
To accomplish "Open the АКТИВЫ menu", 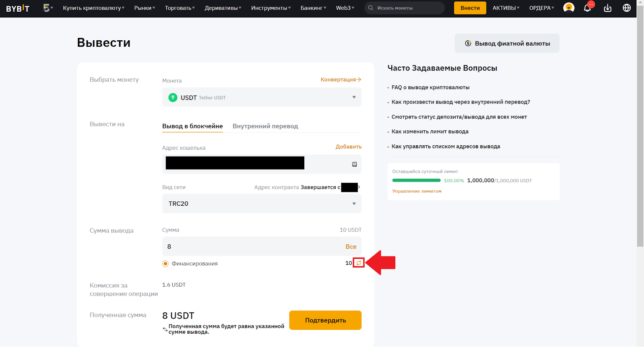I will (x=506, y=8).
